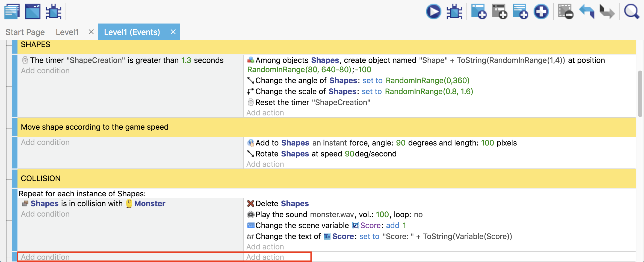Close the Level1 (Events) tab

point(173,32)
